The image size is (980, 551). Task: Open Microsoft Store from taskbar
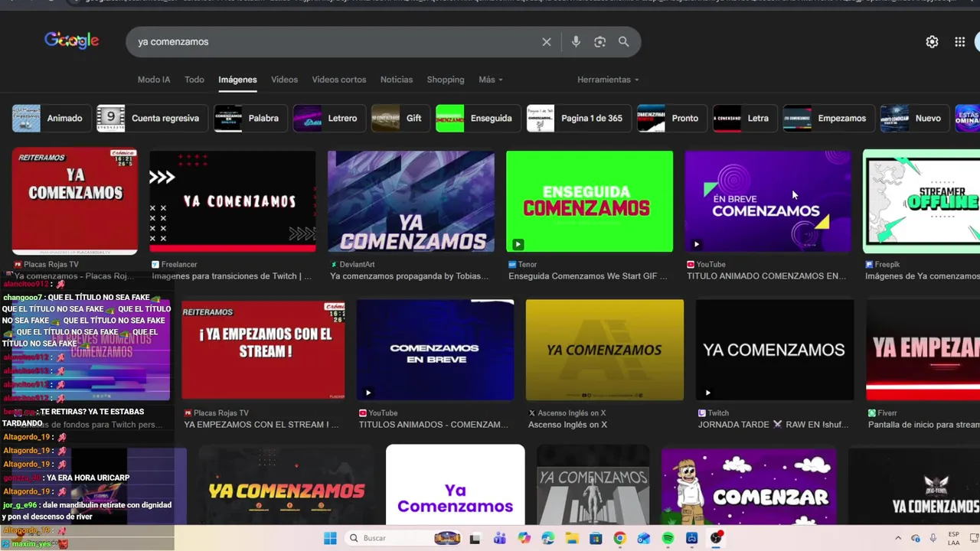point(596,538)
